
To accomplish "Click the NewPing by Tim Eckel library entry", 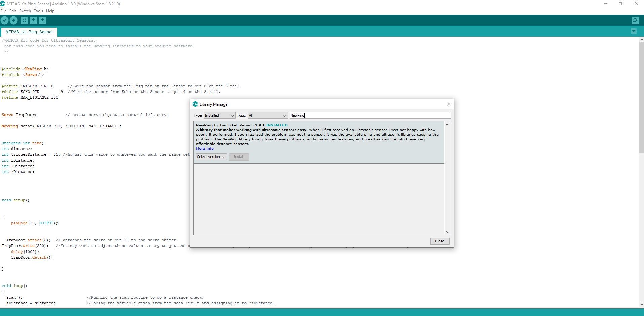I will coord(319,142).
